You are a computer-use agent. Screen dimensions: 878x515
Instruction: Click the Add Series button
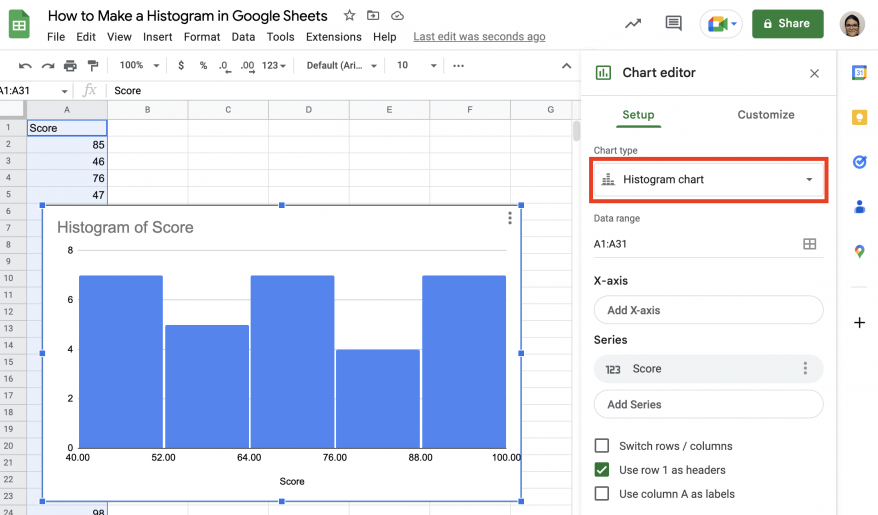[x=708, y=404]
